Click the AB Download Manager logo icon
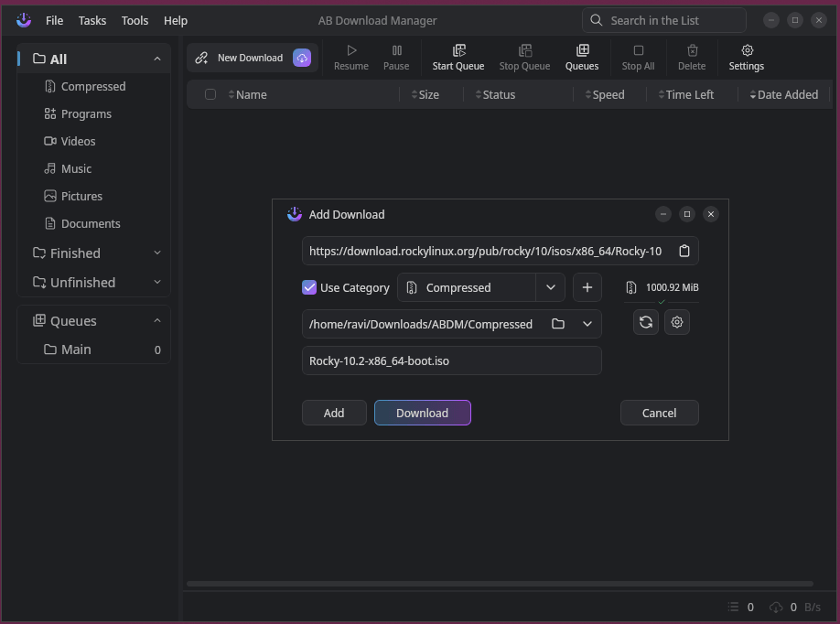This screenshot has width=840, height=624. 24,20
